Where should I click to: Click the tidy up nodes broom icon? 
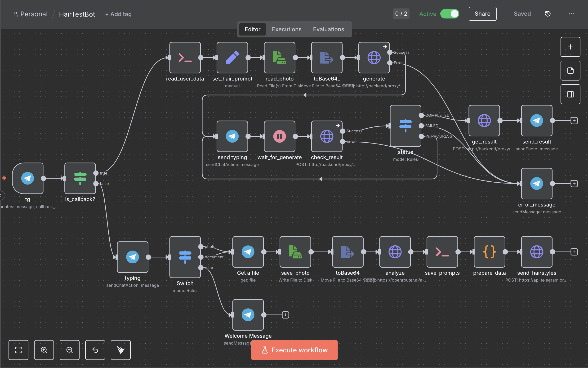click(x=121, y=350)
